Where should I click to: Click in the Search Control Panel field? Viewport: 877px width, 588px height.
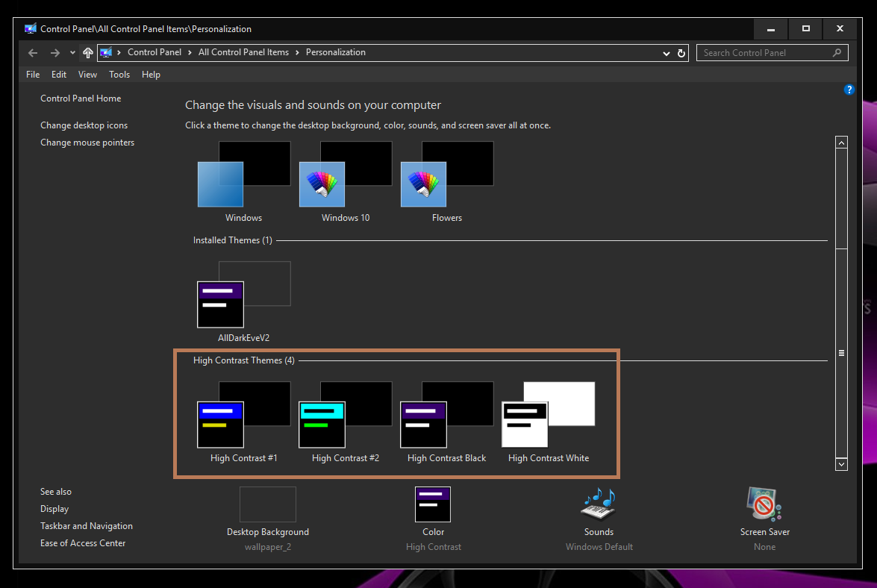[773, 52]
